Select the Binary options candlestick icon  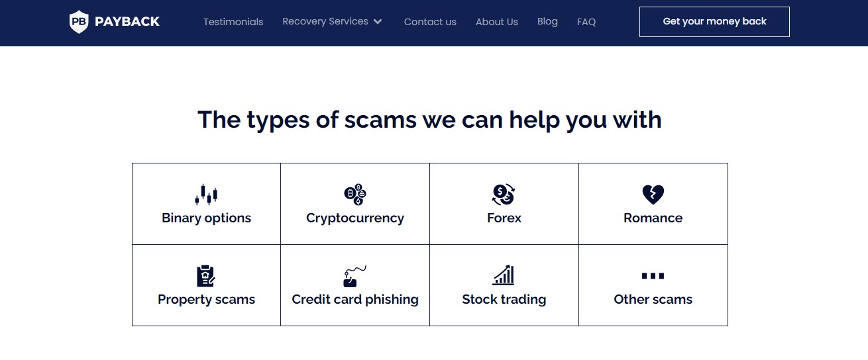[206, 195]
